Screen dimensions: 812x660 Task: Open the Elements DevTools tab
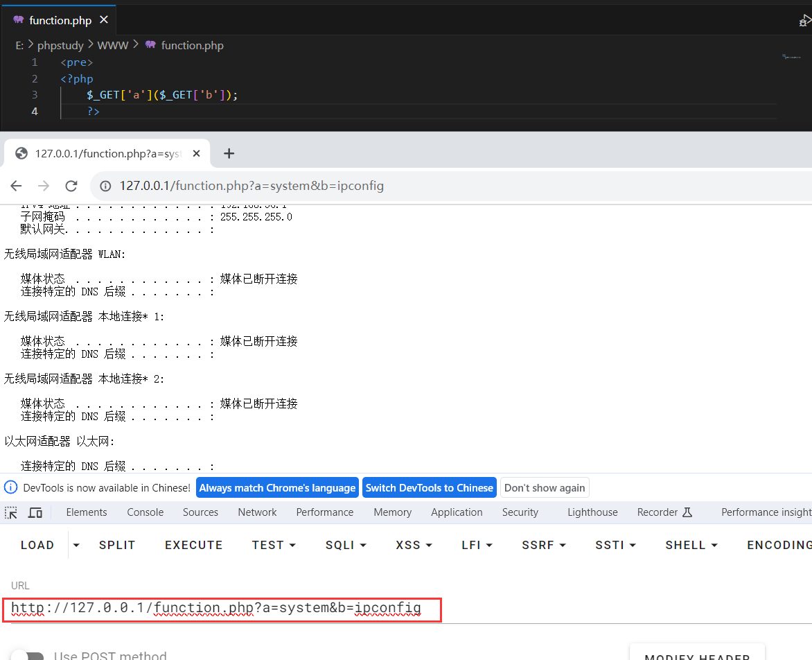tap(87, 512)
